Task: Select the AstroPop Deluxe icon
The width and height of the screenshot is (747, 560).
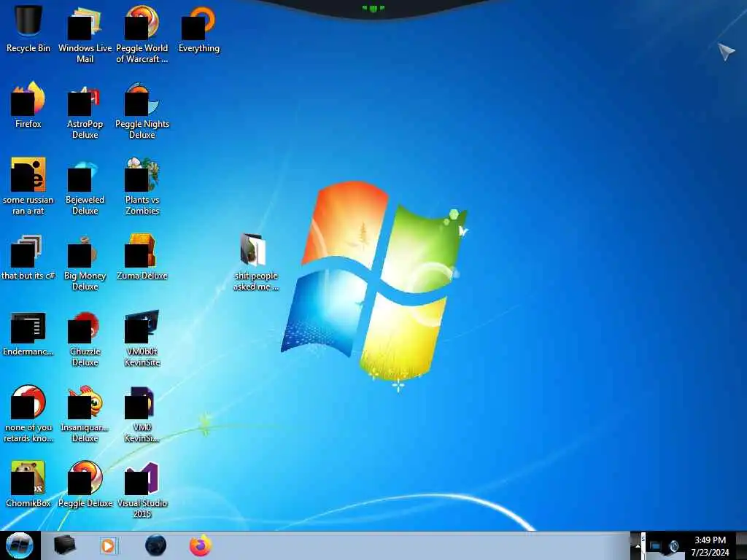Action: point(85,111)
